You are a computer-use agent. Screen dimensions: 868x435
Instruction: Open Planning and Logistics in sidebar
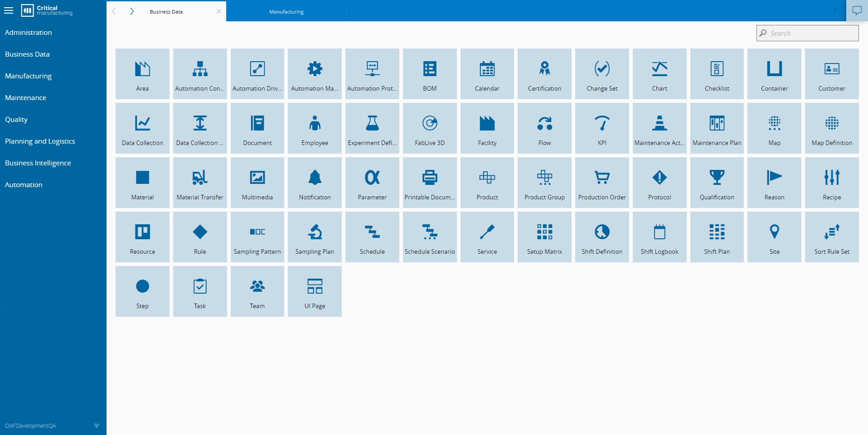coord(40,141)
